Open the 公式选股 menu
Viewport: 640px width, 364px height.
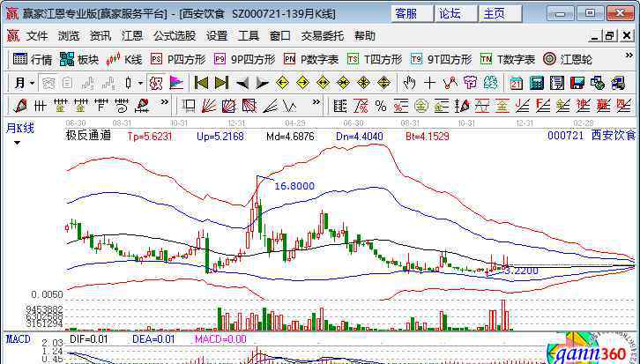tap(175, 36)
